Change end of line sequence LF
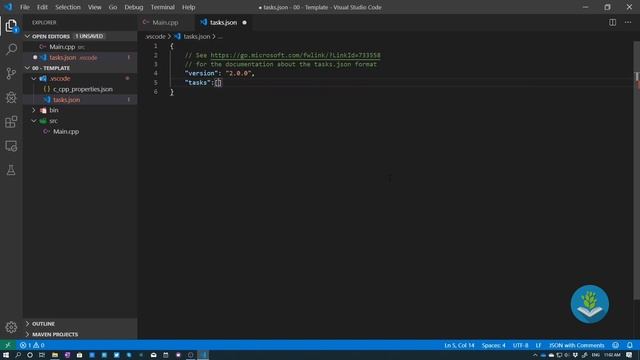 (538, 345)
